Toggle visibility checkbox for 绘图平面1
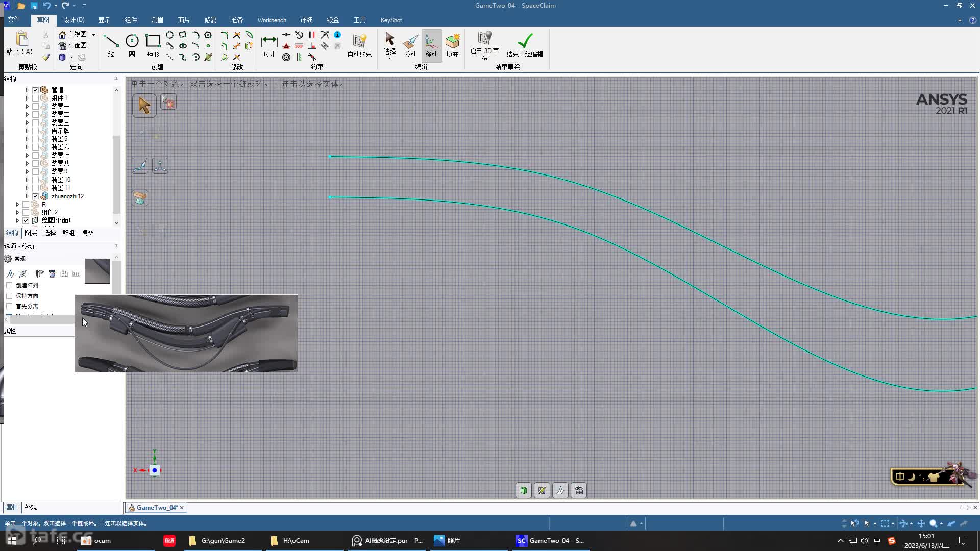 click(x=26, y=220)
